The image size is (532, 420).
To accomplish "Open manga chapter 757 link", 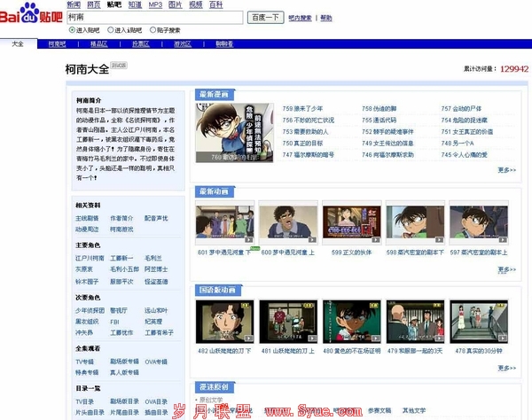I will tap(461, 109).
